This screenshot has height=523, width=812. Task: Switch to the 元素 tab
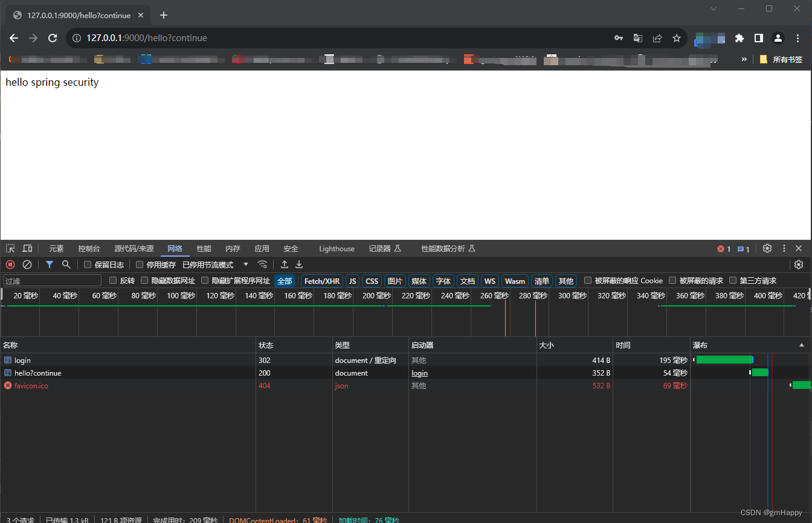point(56,249)
